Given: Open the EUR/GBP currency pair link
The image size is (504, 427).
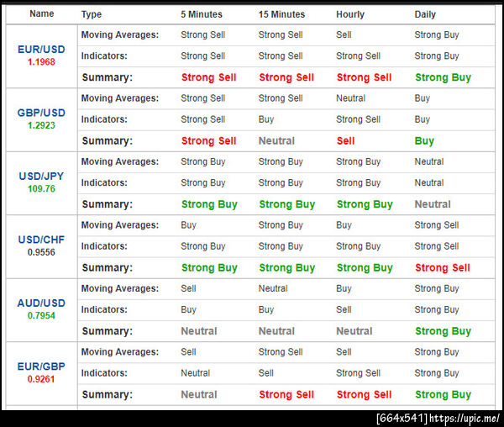Looking at the screenshot, I should [41, 366].
